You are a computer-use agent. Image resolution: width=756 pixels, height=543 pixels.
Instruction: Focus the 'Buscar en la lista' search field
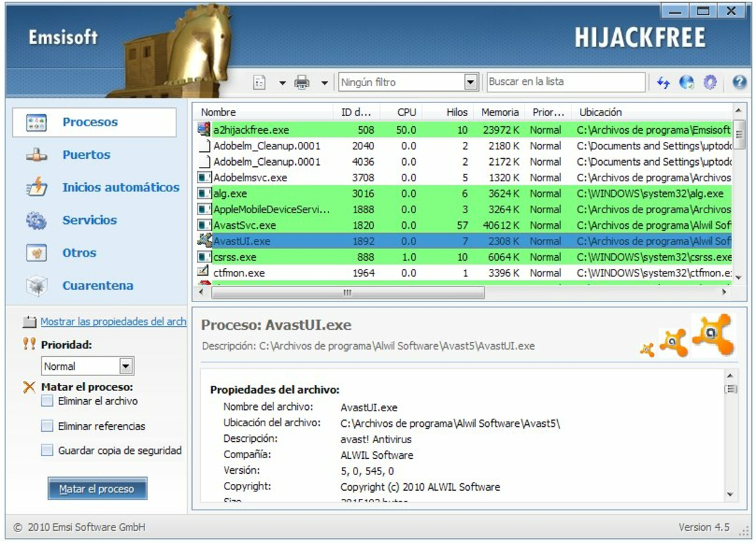pos(565,82)
